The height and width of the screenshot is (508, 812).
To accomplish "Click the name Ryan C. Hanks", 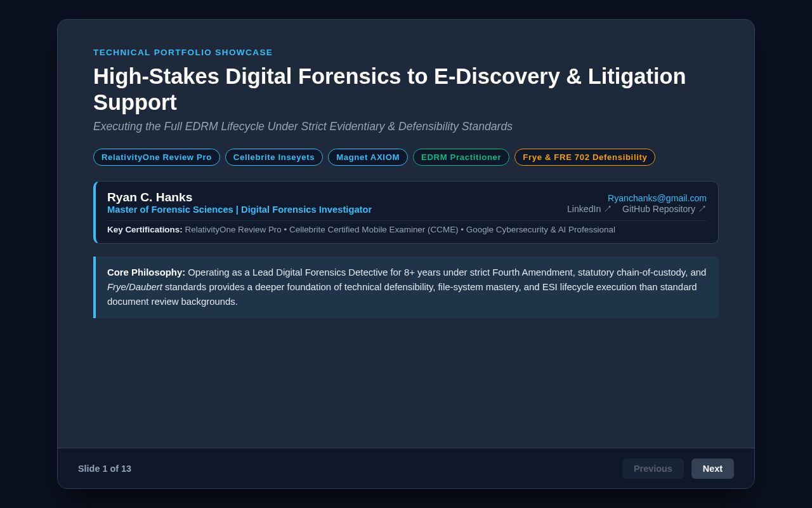I will coord(150,197).
